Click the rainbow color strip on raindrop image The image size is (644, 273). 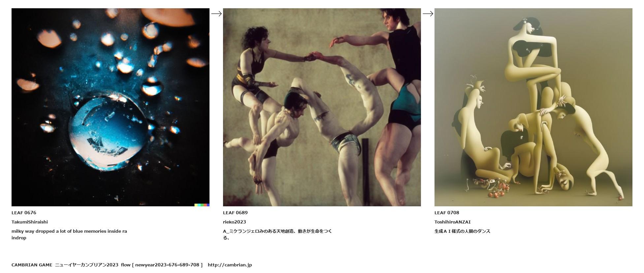point(202,205)
